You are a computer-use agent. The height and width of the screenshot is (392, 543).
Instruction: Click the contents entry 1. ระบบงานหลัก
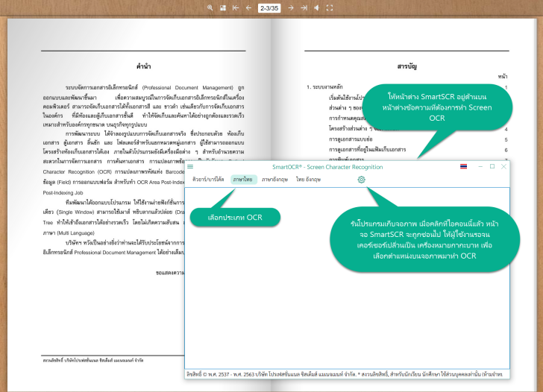(x=324, y=87)
